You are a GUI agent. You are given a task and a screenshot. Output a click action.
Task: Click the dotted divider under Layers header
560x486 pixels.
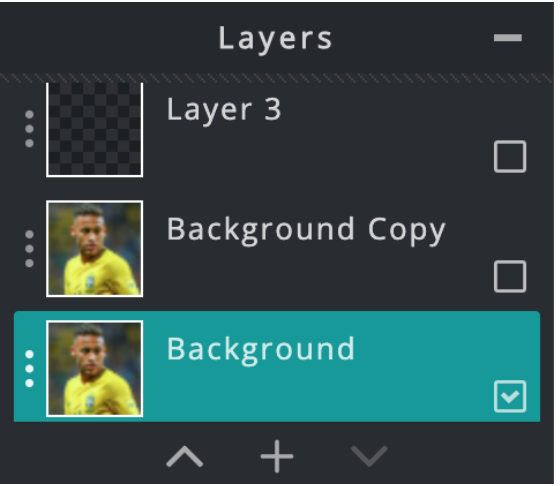pyautogui.click(x=277, y=78)
